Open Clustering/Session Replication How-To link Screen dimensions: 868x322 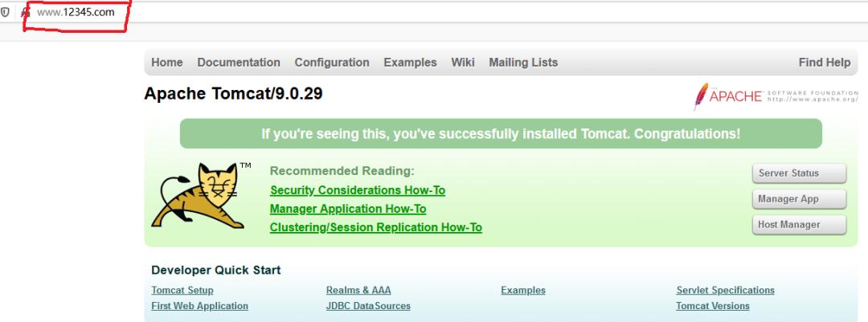point(376,227)
